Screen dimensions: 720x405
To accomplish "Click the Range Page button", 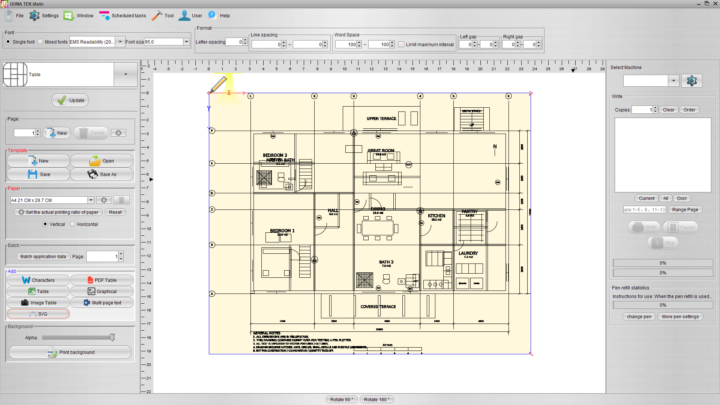I will 685,209.
